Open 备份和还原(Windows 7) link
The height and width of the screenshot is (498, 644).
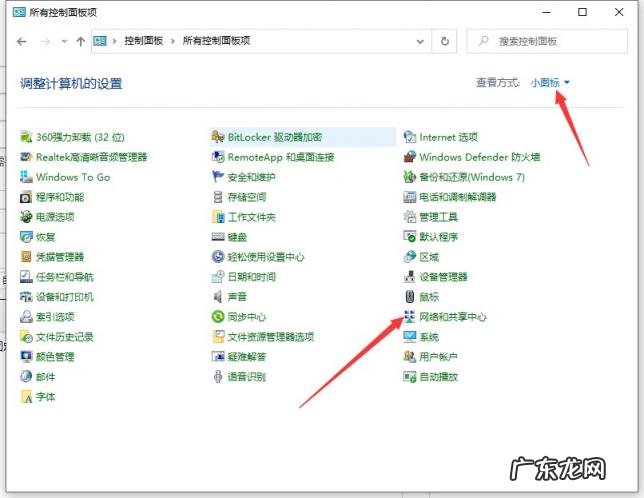[472, 177]
